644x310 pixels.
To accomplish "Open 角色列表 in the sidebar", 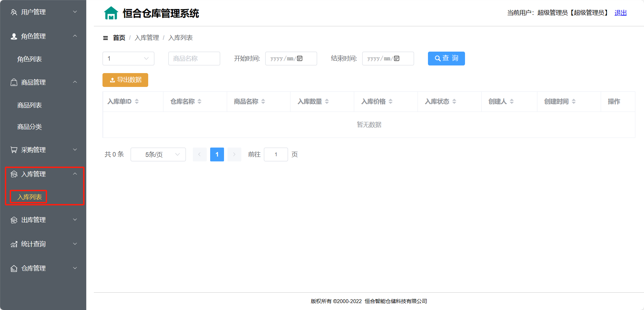I will [x=29, y=59].
